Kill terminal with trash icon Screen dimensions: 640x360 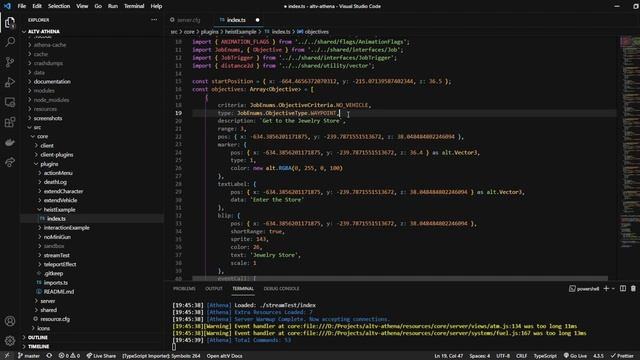[x=633, y=289]
